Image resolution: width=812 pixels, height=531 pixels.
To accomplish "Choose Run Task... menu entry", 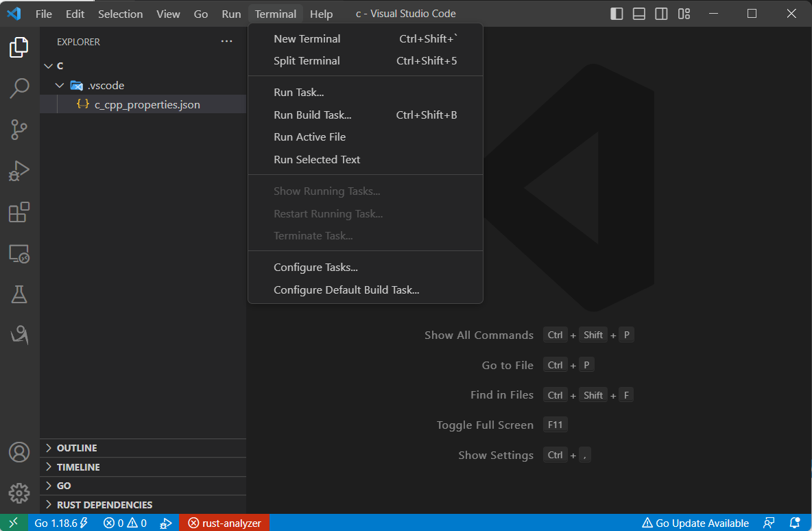I will [x=366, y=92].
